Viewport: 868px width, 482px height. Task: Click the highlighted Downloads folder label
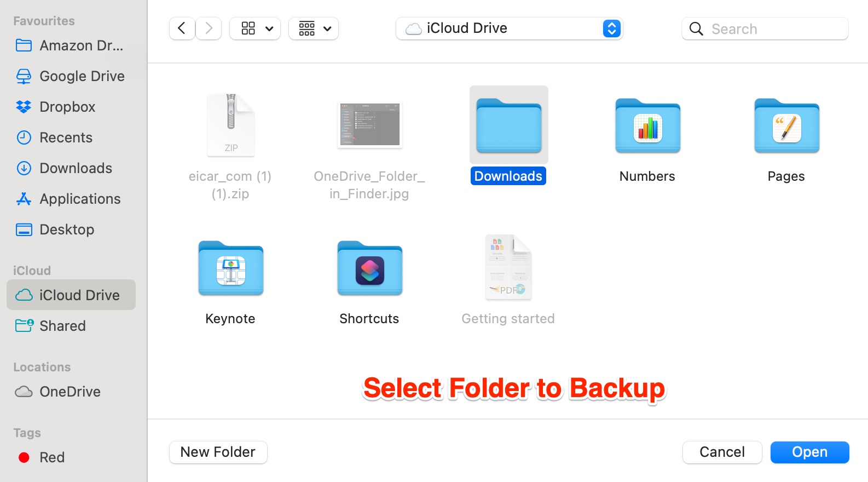tap(508, 176)
